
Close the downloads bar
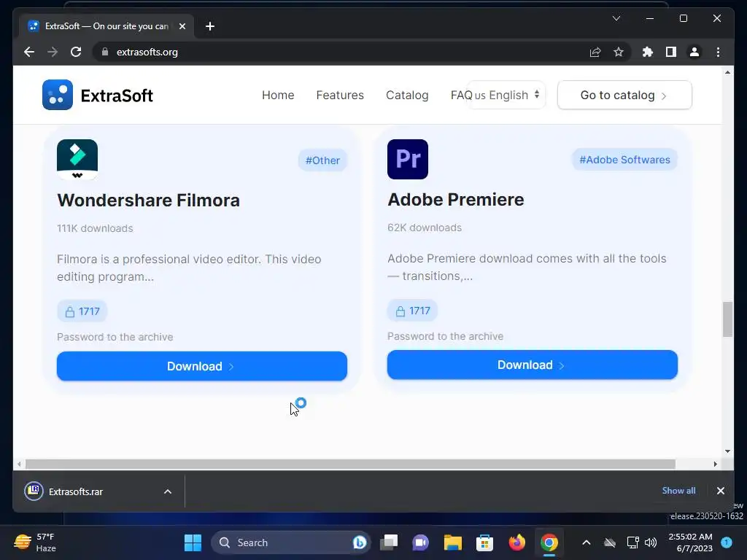720,491
